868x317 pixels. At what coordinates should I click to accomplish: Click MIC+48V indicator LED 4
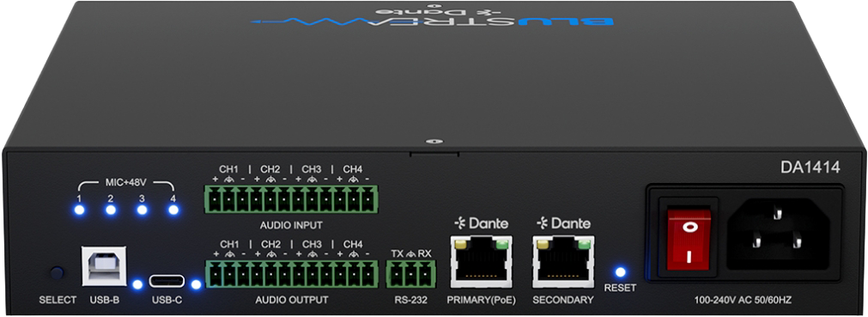coord(173,210)
